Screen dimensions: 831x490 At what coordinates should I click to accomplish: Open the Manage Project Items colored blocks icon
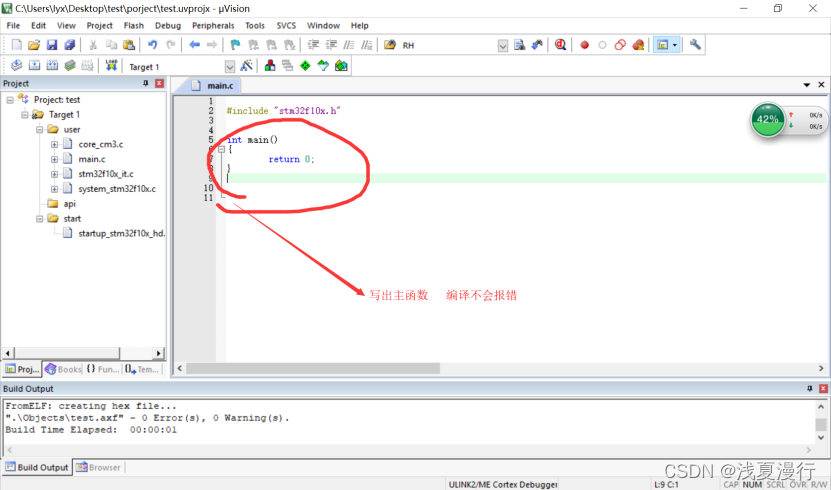(x=270, y=66)
